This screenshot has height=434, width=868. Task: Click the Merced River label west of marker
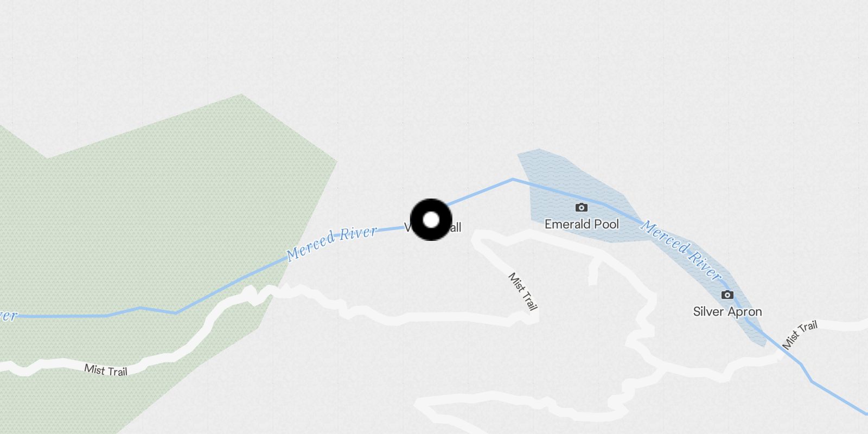coord(331,243)
